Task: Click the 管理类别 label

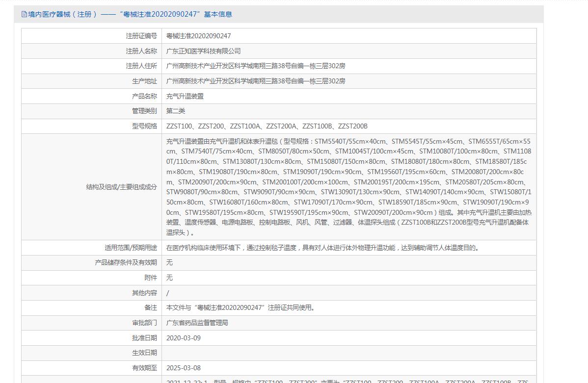Action: click(x=144, y=111)
